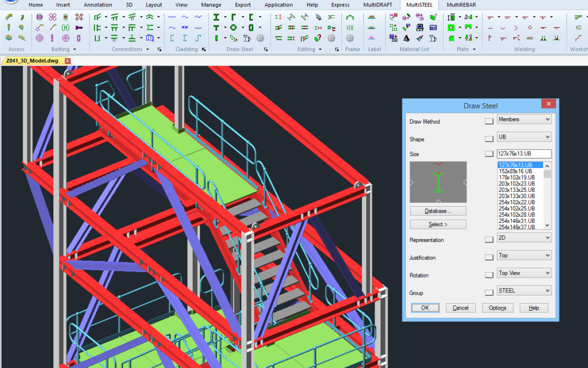Switch to the MultiDRAFT ribbon tab
The height and width of the screenshot is (368, 588).
point(378,5)
